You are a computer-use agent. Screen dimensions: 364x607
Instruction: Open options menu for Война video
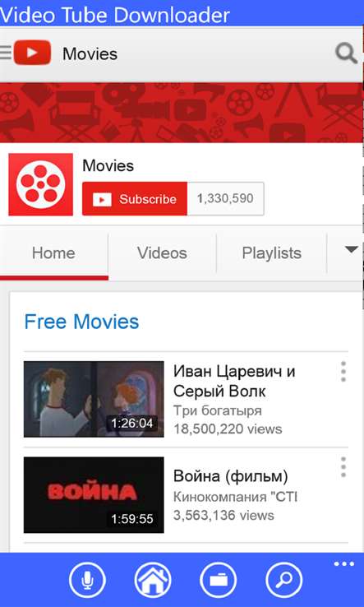[x=343, y=467]
